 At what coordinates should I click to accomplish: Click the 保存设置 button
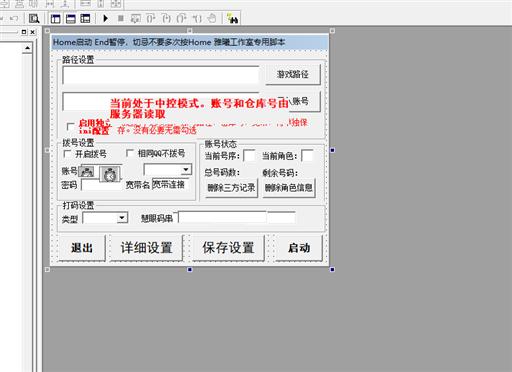click(x=228, y=248)
